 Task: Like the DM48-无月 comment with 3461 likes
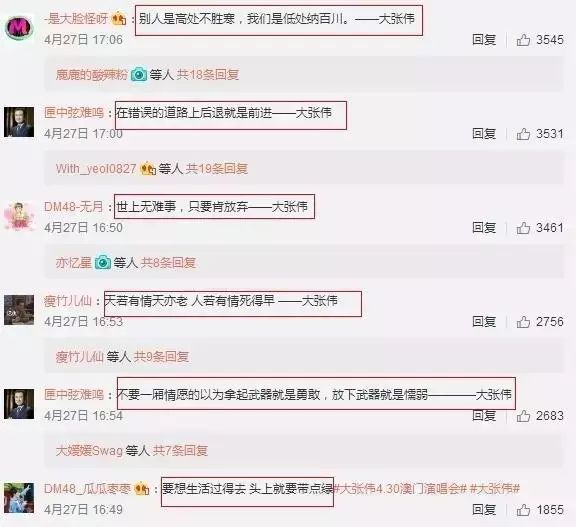[523, 228]
